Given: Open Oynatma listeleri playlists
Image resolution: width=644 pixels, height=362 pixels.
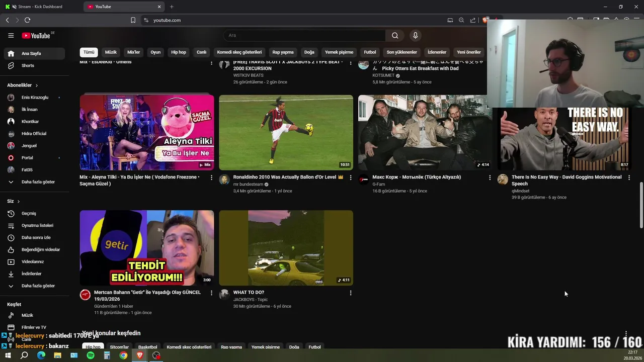Looking at the screenshot, I should 34,225.
